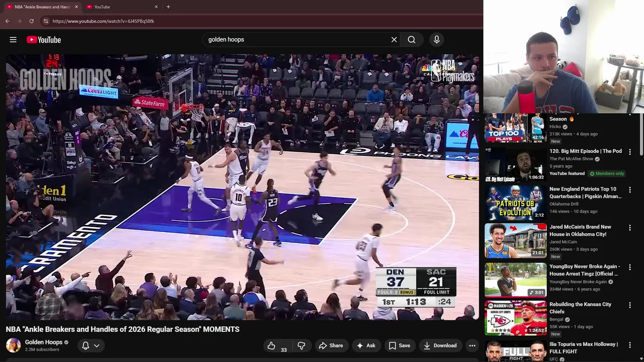Screen dimensions: 644x362
Task: Go back with browser back arrow
Action: click(x=7, y=21)
